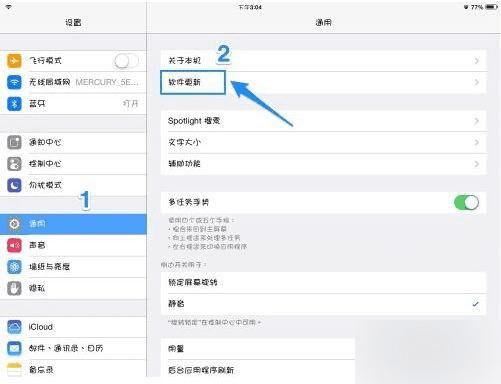Tap the Airplane Mode (飞行模式) icon

[14, 61]
